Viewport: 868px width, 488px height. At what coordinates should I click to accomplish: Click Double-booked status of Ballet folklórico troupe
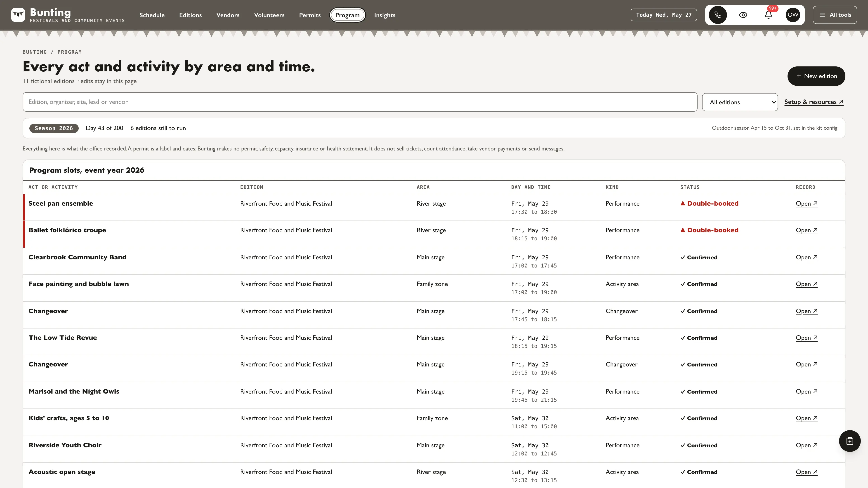pos(709,230)
